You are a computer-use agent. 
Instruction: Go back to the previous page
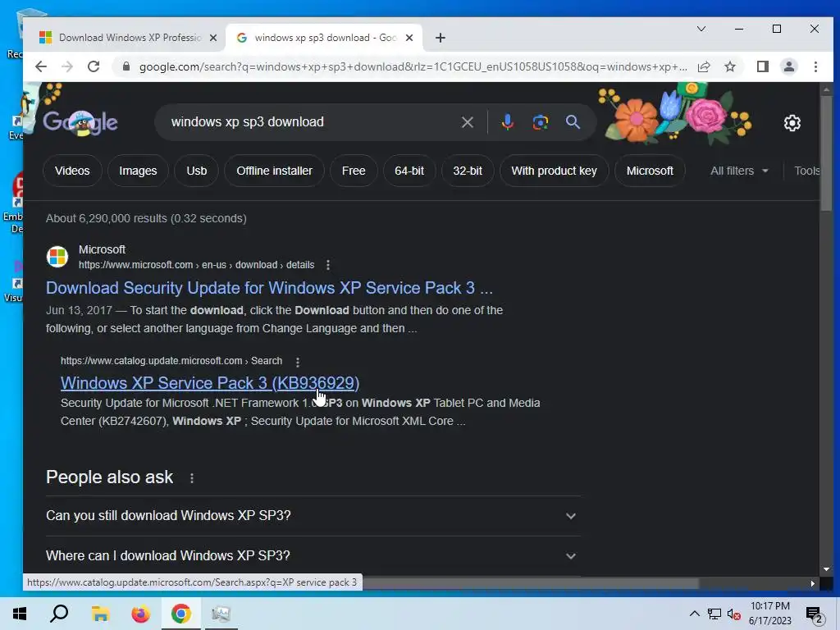tap(41, 66)
